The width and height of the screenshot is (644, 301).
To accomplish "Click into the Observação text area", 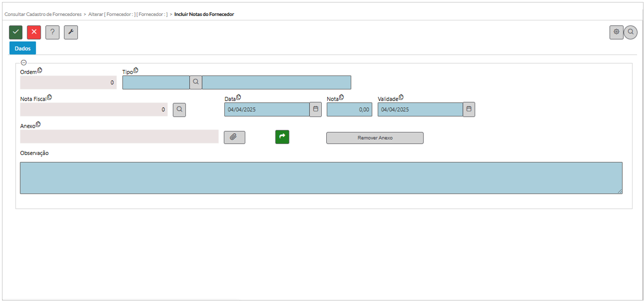I will (x=321, y=178).
